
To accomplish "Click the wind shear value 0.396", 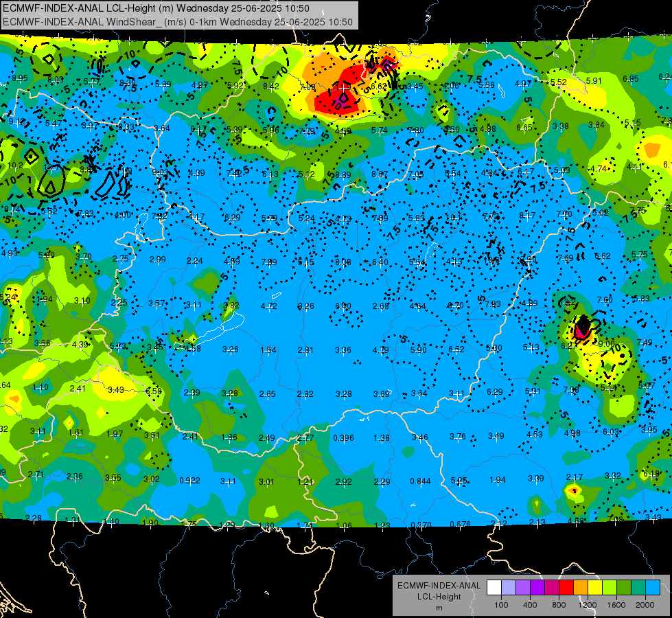I will coord(343,438).
